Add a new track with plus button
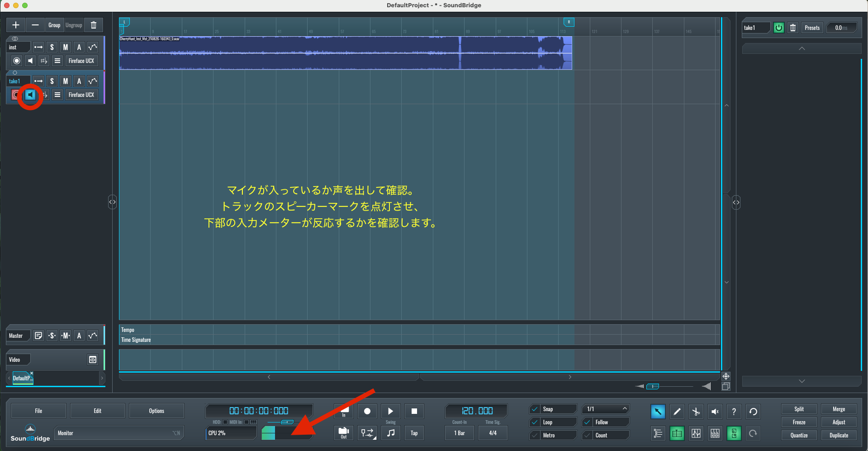868x451 pixels. 16,25
